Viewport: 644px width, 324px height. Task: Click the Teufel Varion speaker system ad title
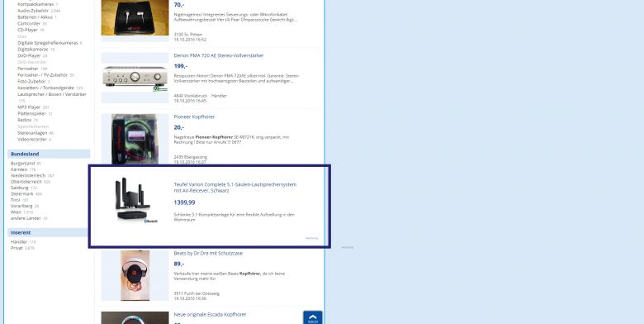235,188
